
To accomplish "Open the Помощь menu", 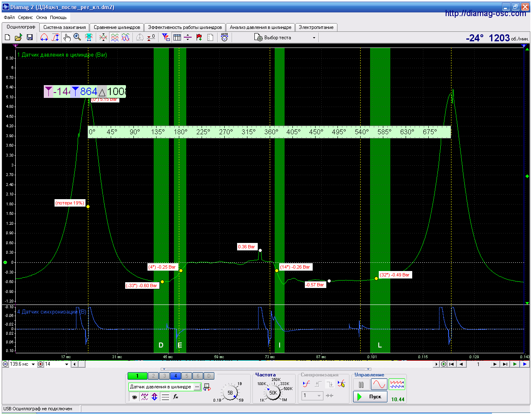I will [58, 18].
